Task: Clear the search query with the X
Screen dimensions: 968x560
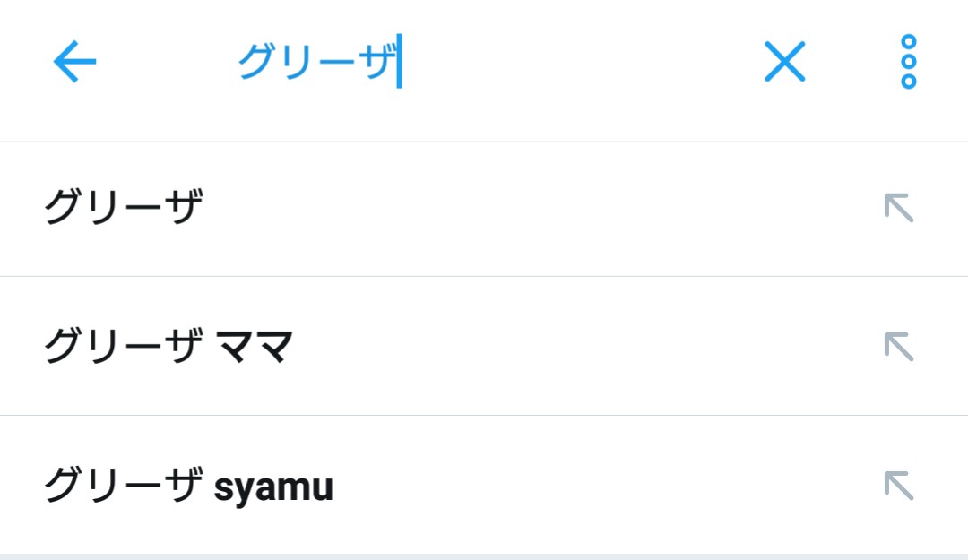Action: [784, 63]
